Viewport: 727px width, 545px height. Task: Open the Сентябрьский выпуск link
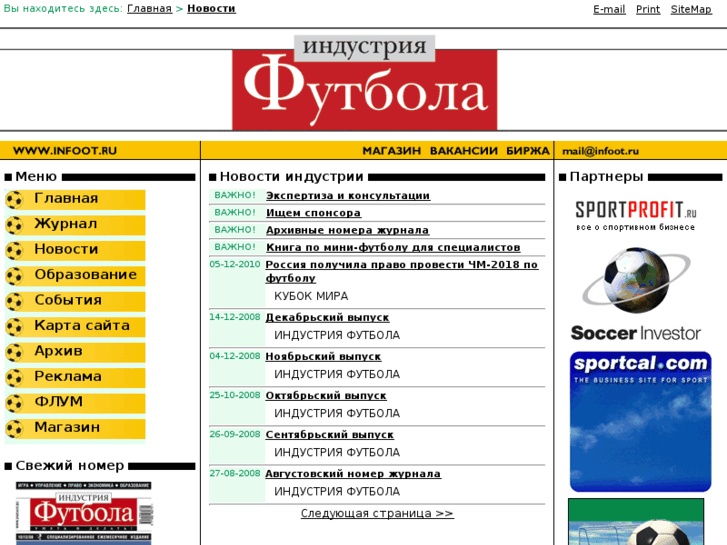pyautogui.click(x=330, y=435)
